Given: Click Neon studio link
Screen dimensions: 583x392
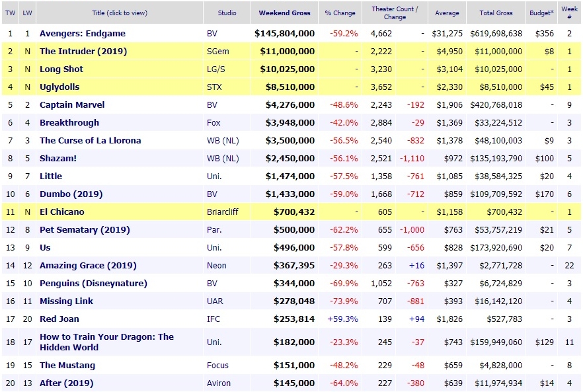Looking at the screenshot, I should 216,266.
